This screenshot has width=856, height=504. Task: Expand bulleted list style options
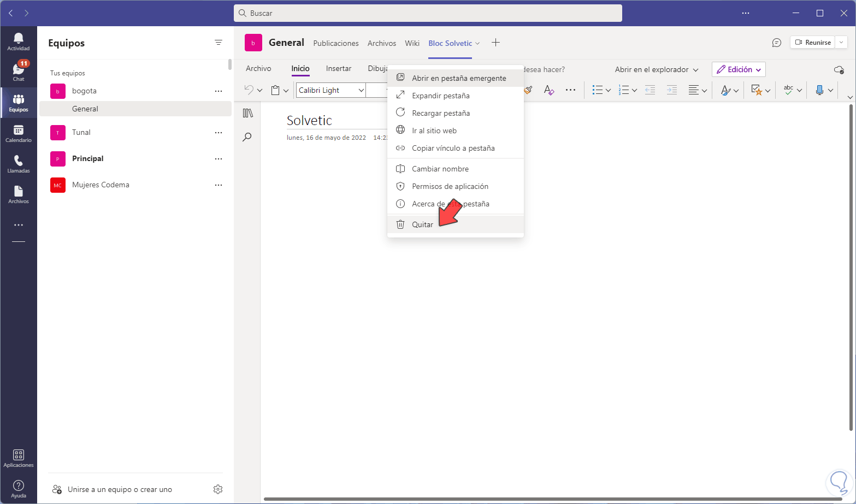coord(608,91)
